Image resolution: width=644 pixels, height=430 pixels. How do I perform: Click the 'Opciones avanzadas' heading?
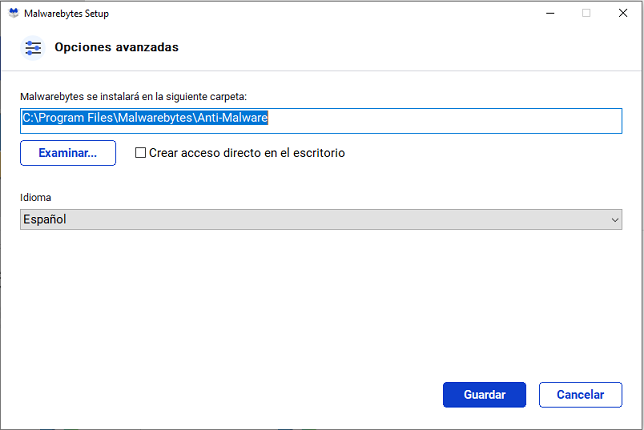117,47
